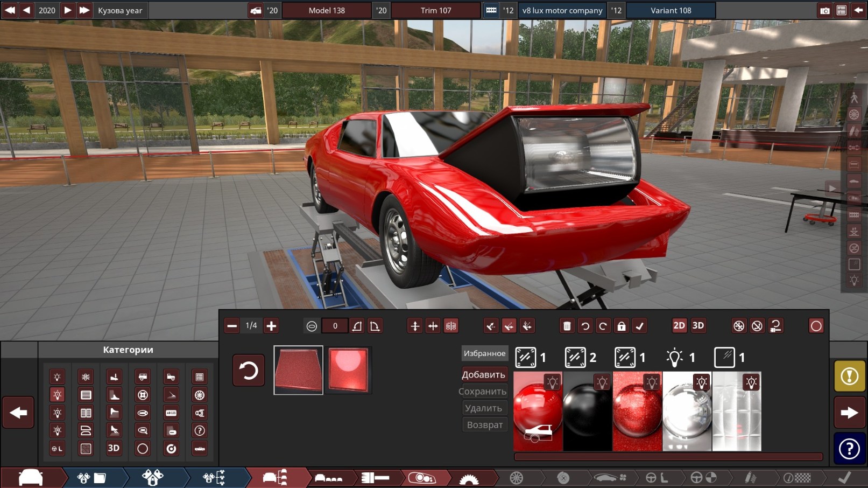Select the license plate AB123 category
The image size is (868, 488).
pos(171,413)
